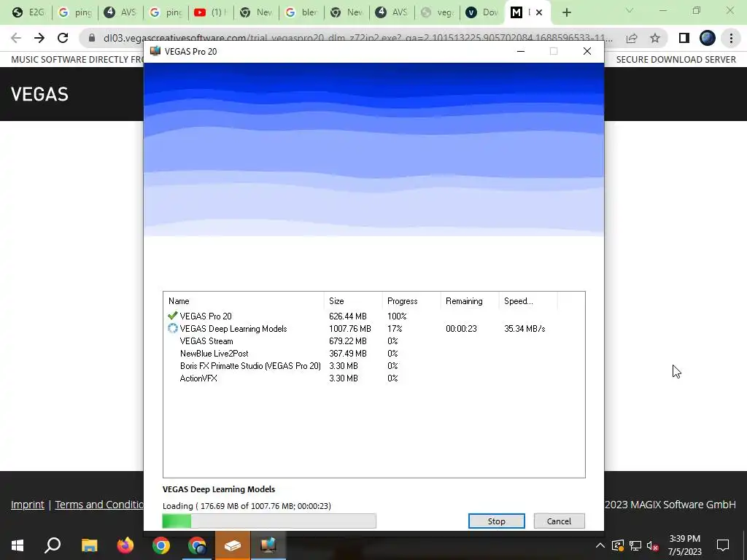Viewport: 747px width, 560px height.
Task: Switch to the first AVS tab
Action: [120, 12]
